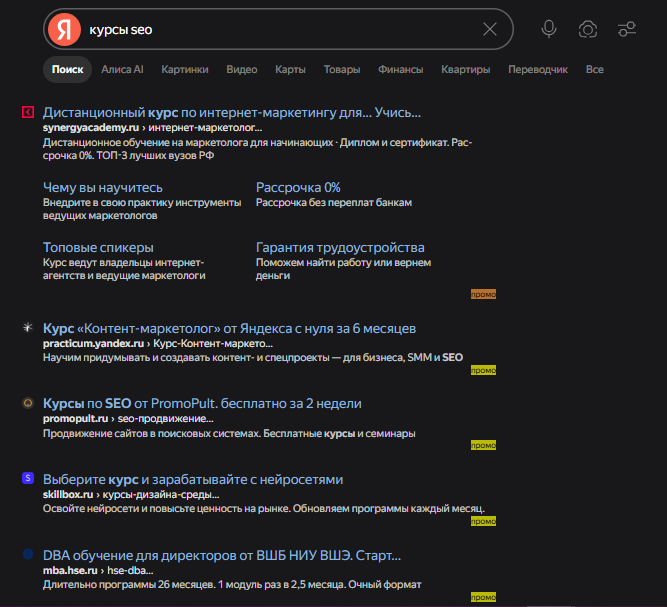Image resolution: width=667 pixels, height=607 pixels.
Task: Click the text "Поможем найти работу или вернем деньги"
Action: coord(343,269)
